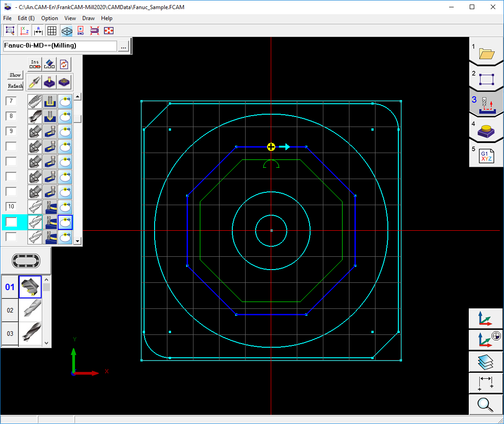Open the File menu
The height and width of the screenshot is (424, 504).
7,18
